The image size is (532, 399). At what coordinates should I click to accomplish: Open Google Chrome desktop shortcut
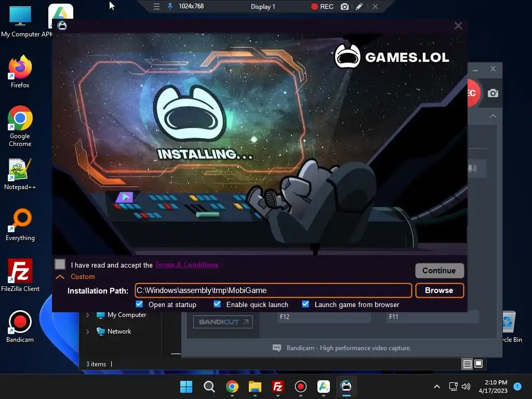click(x=20, y=126)
